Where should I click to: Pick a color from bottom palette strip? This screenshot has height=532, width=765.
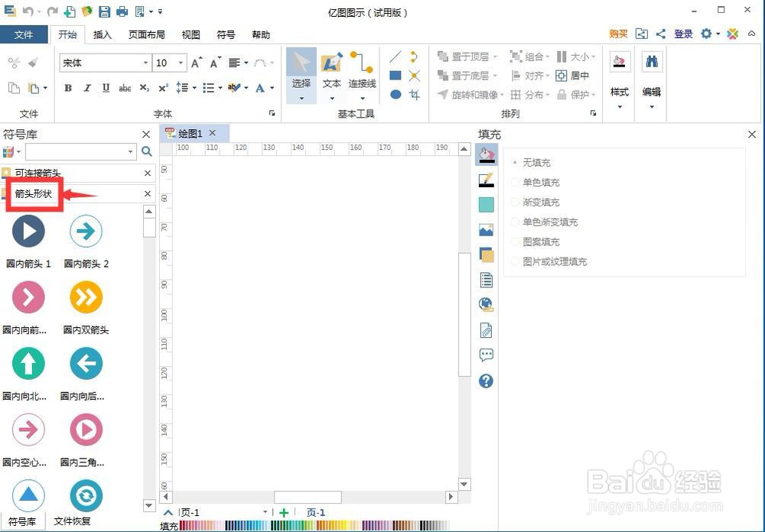click(x=314, y=526)
